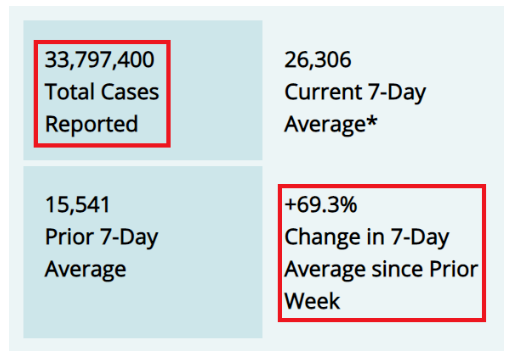Click the 15,541 prior average number
Screen dimensions: 521x364
point(77,205)
